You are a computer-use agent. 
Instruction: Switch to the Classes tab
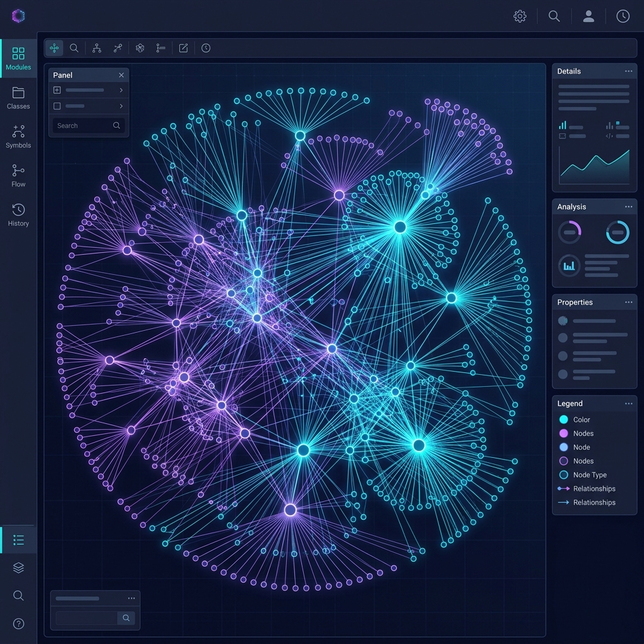click(18, 98)
